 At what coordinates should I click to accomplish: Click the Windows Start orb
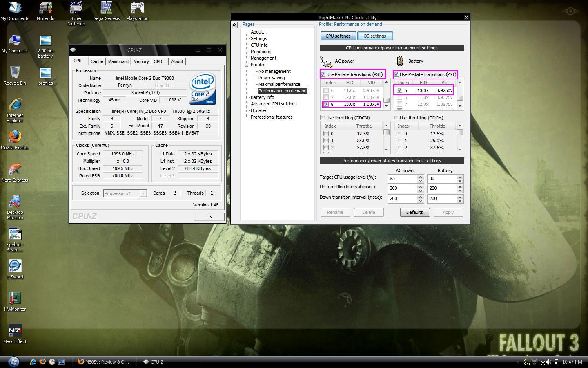[13, 361]
